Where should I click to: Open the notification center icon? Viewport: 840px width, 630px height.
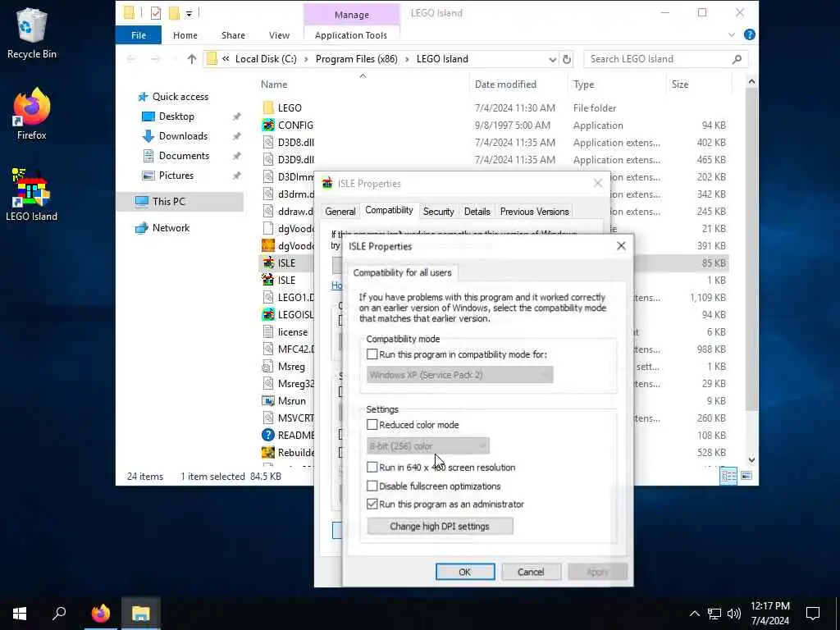(813, 614)
